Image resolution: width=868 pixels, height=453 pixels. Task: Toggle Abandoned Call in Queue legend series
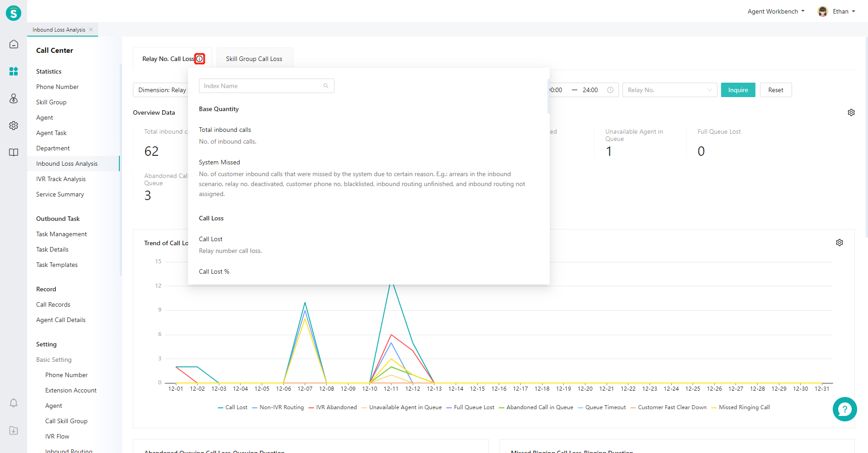pyautogui.click(x=536, y=407)
